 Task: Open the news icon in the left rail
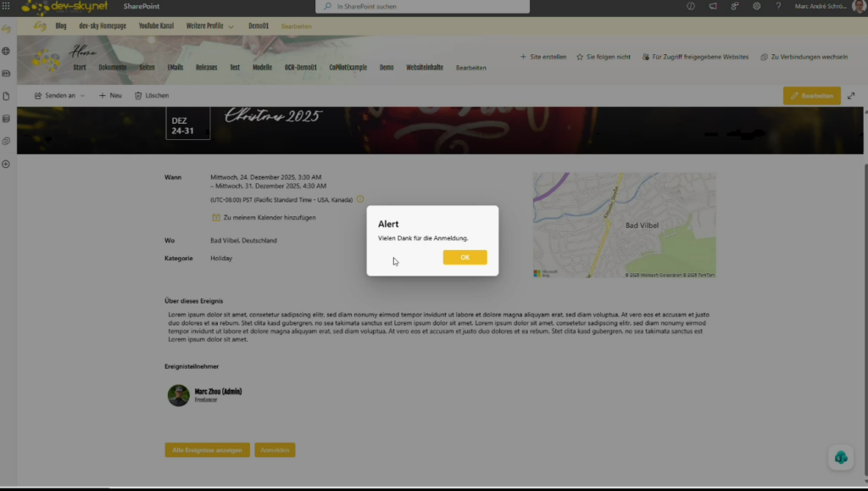pyautogui.click(x=6, y=73)
